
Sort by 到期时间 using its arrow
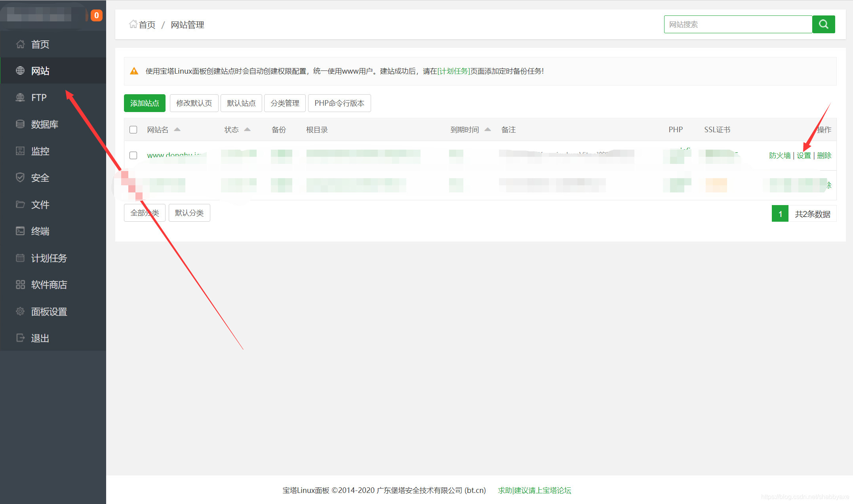488,129
